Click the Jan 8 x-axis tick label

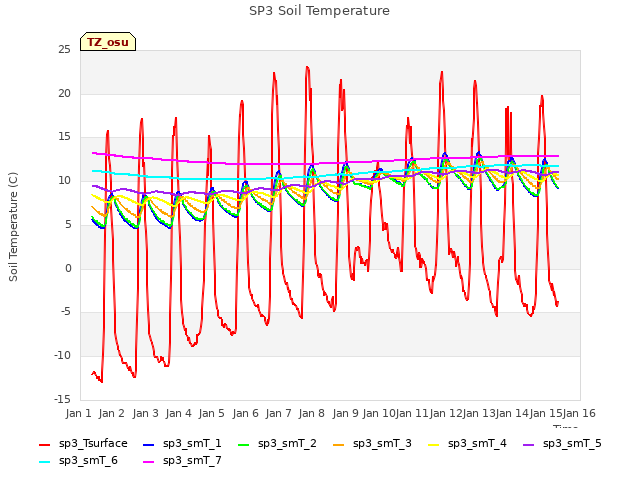(x=311, y=413)
